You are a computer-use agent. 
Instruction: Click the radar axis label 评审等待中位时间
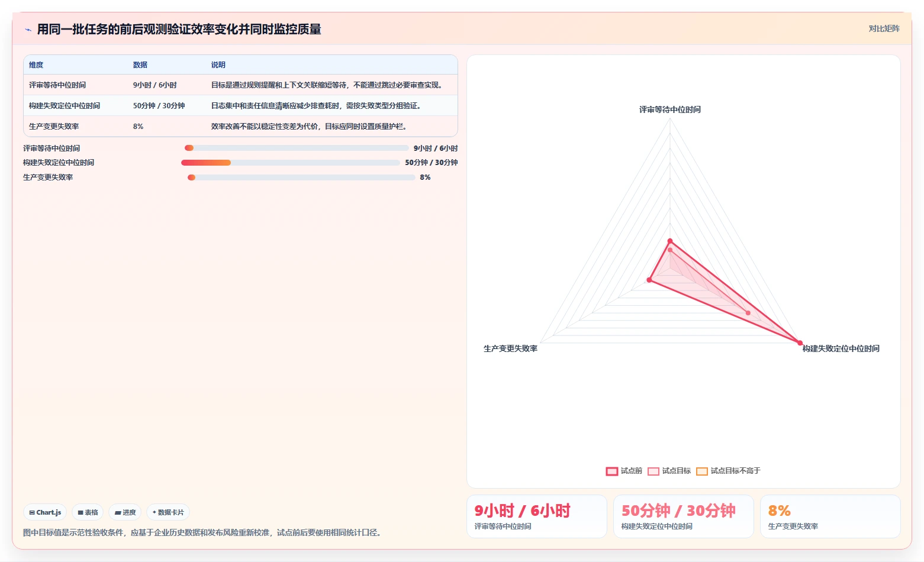pyautogui.click(x=670, y=109)
